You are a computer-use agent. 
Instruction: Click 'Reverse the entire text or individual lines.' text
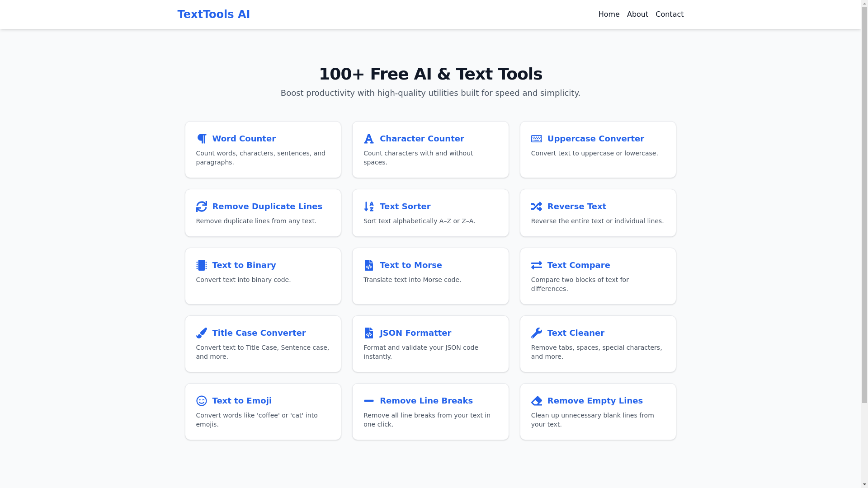coord(597,221)
